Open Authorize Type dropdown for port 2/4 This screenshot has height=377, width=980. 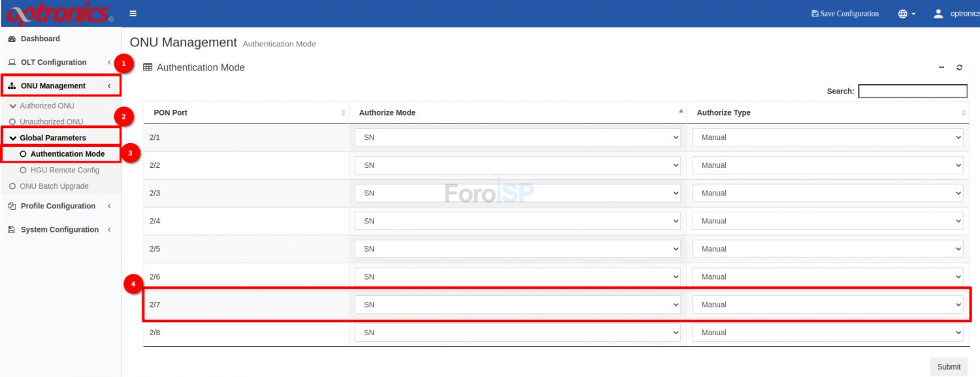pyautogui.click(x=827, y=221)
